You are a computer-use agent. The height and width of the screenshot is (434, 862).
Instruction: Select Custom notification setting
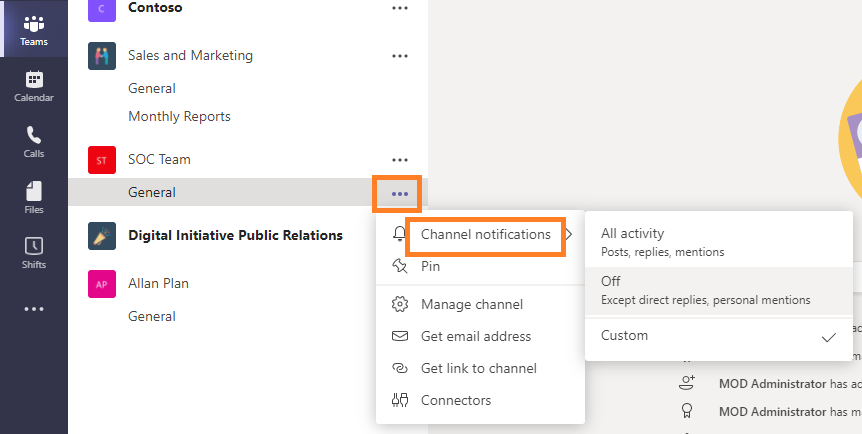tap(719, 336)
